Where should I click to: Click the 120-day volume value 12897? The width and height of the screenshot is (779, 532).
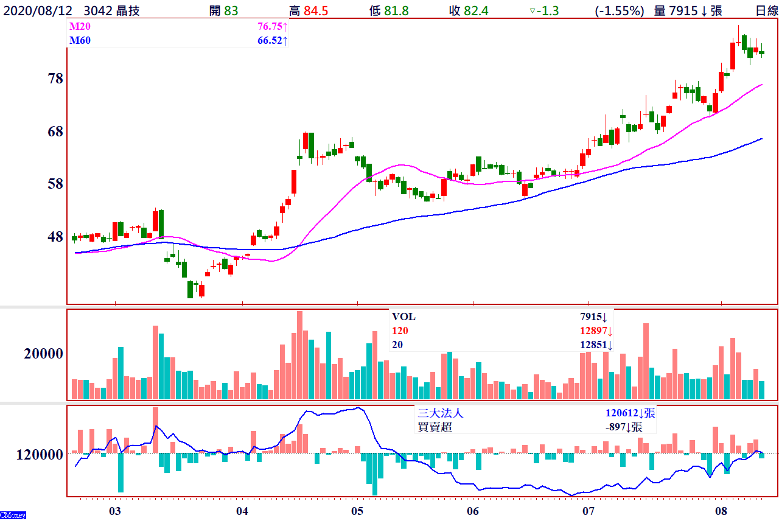[596, 331]
